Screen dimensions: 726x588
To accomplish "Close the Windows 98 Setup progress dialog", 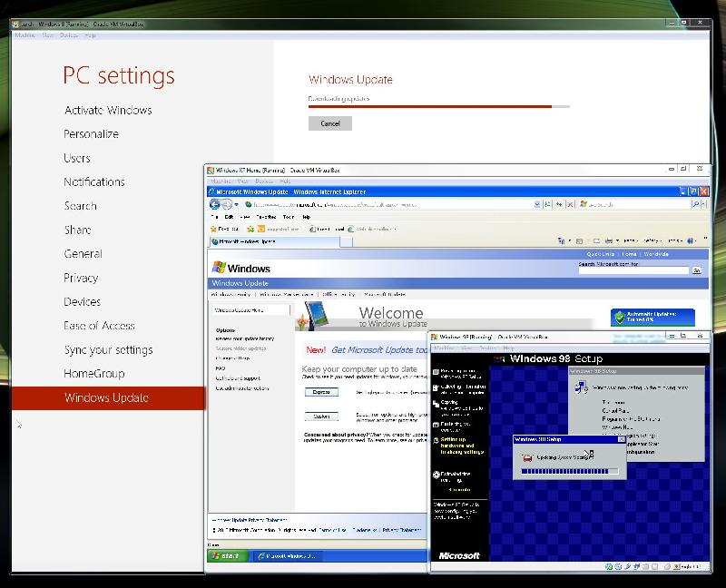I will 621,439.
